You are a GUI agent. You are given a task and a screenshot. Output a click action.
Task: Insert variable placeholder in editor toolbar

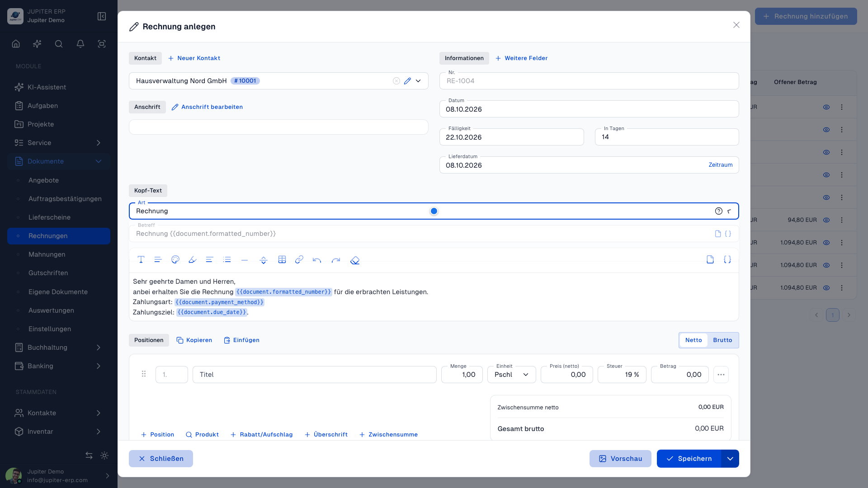click(727, 259)
